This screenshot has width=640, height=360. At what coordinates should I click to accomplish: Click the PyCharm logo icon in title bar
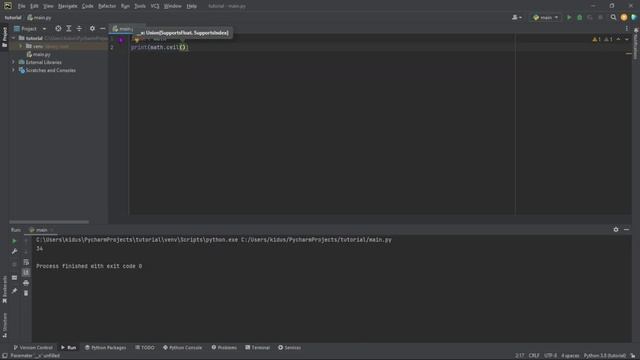8,6
